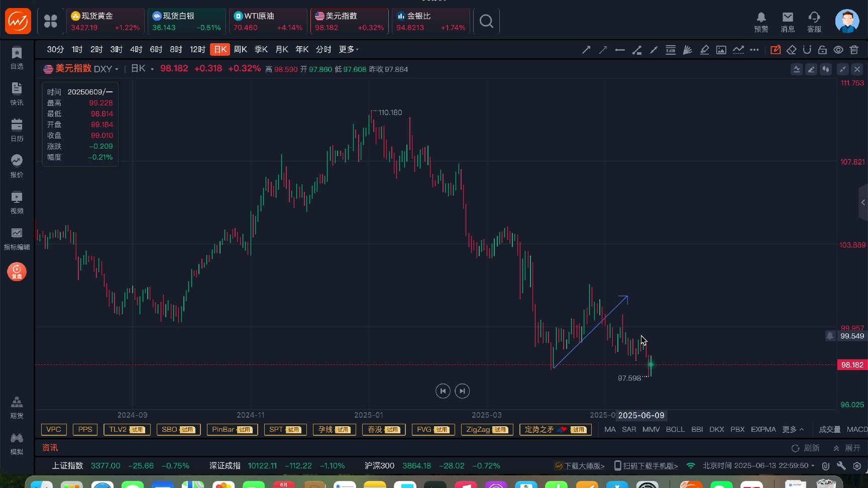Toggle the price alert bell at 99.549

tap(830, 336)
